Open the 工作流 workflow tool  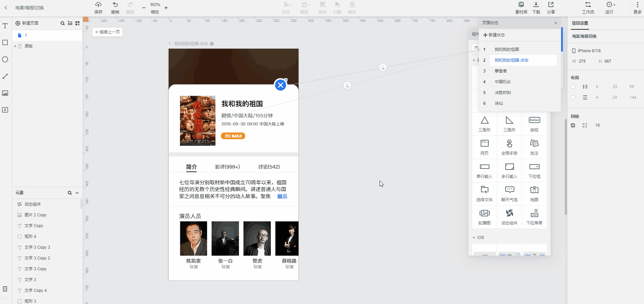pyautogui.click(x=588, y=8)
